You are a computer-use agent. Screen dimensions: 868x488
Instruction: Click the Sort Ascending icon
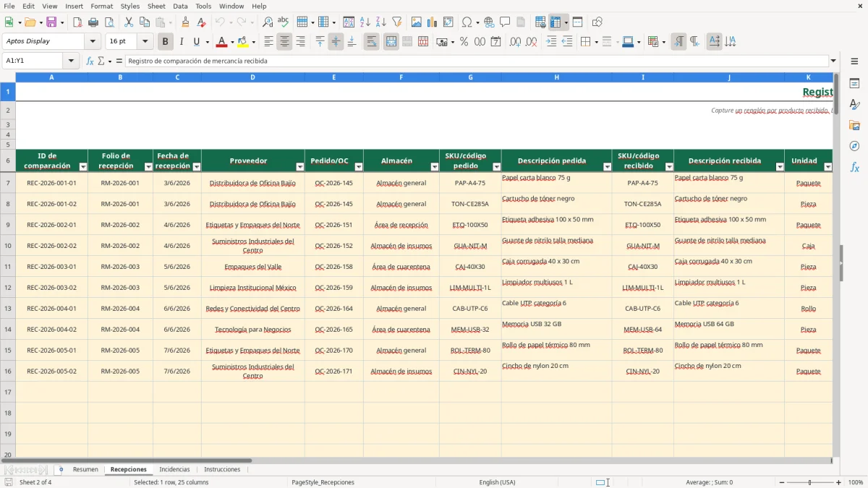365,22
